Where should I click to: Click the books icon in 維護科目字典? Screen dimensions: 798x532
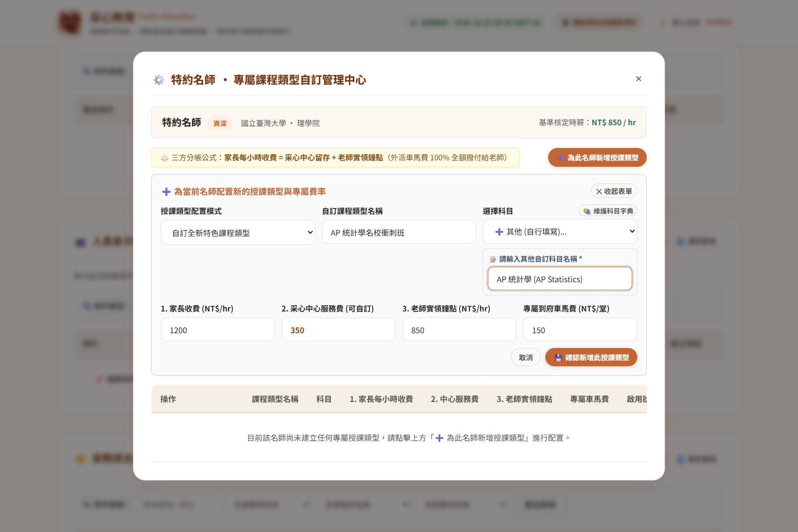click(x=587, y=211)
